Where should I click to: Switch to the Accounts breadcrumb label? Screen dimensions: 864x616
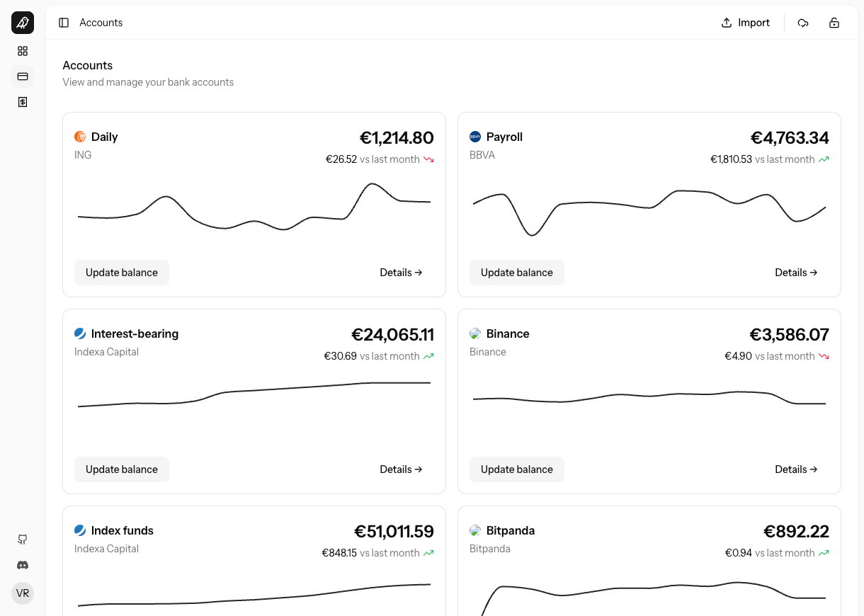tap(101, 23)
